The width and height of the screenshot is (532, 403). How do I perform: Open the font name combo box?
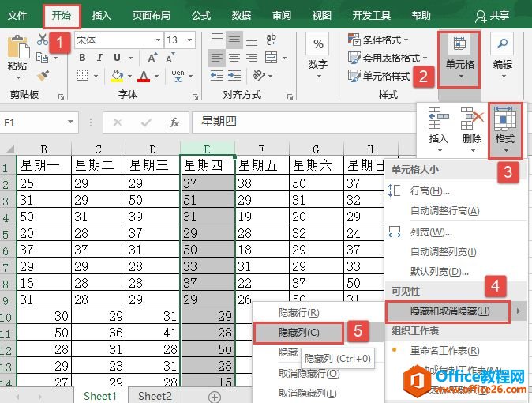pyautogui.click(x=118, y=40)
